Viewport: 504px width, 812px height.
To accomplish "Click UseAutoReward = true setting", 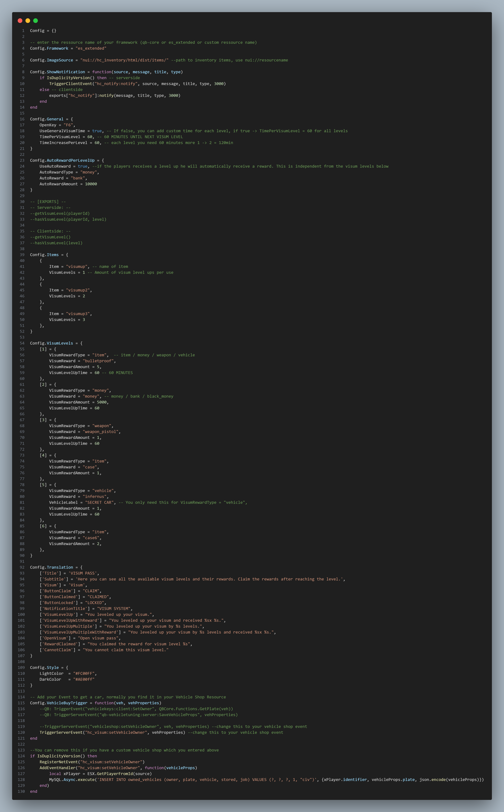I will [65, 166].
